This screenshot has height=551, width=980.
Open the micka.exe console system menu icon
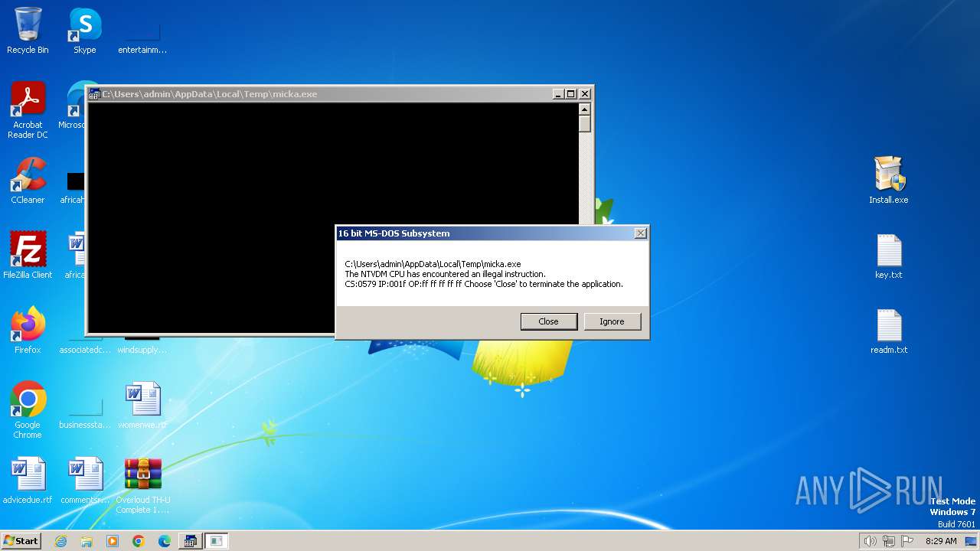pyautogui.click(x=94, y=94)
